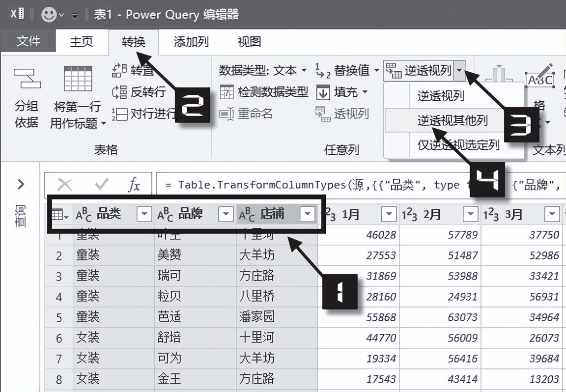Open the 品类 column filter dropdown

tap(145, 214)
